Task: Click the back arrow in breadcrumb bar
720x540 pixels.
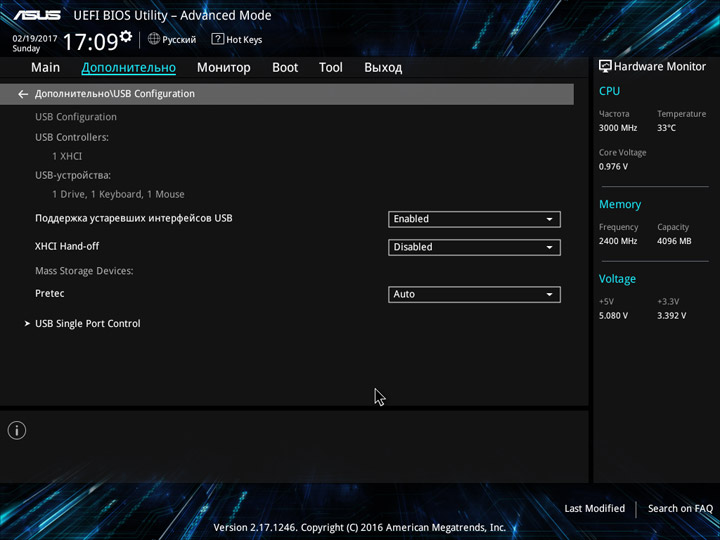Action: pos(23,94)
